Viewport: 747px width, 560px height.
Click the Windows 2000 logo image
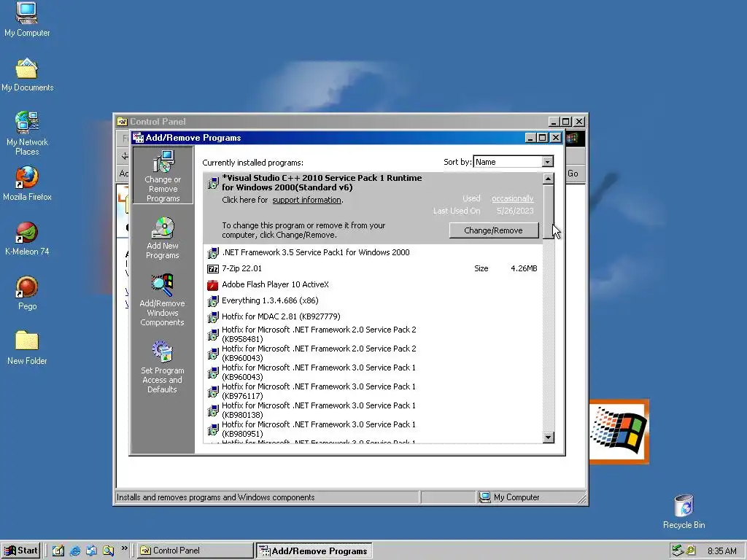point(619,432)
